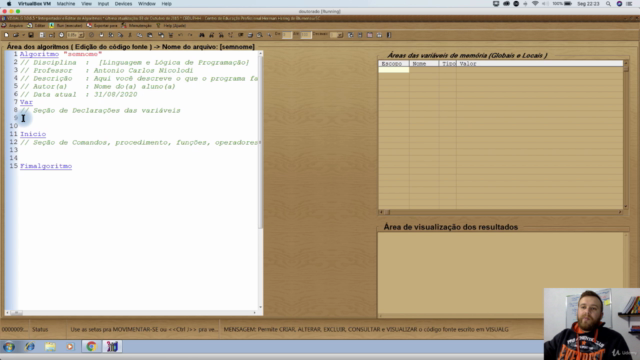Open the Devices menu in macOS bar
This screenshot has width=640, height=360.
coord(123,4)
